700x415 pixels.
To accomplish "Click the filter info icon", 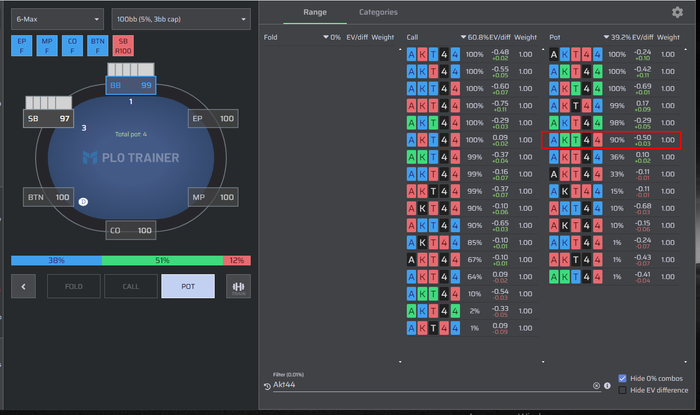I will (607, 386).
